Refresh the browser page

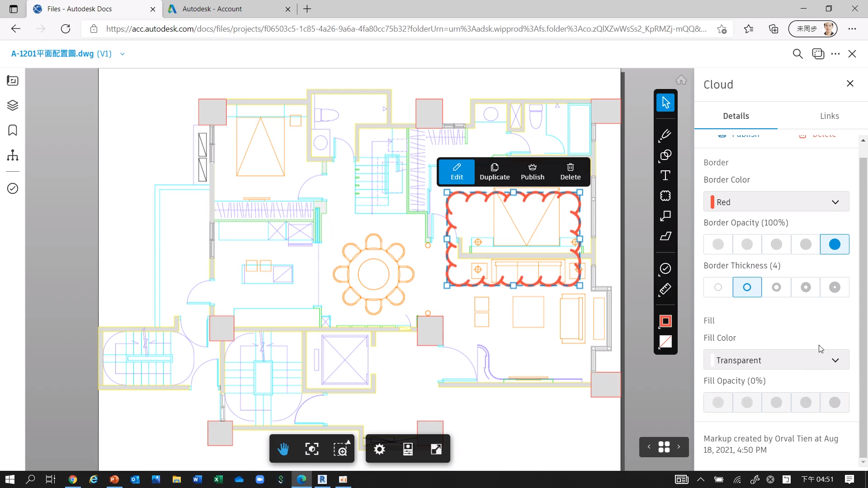click(66, 29)
